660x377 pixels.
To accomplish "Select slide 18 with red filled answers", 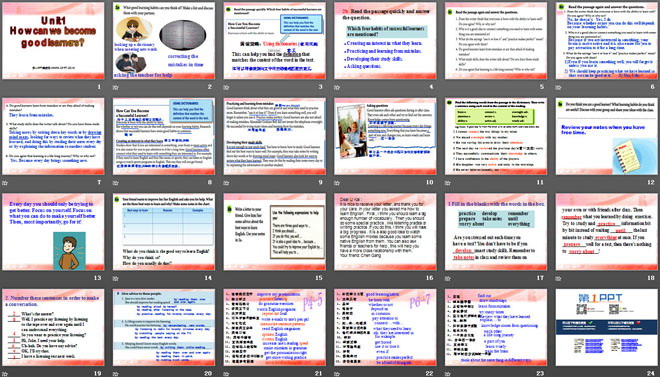I will coord(607,232).
